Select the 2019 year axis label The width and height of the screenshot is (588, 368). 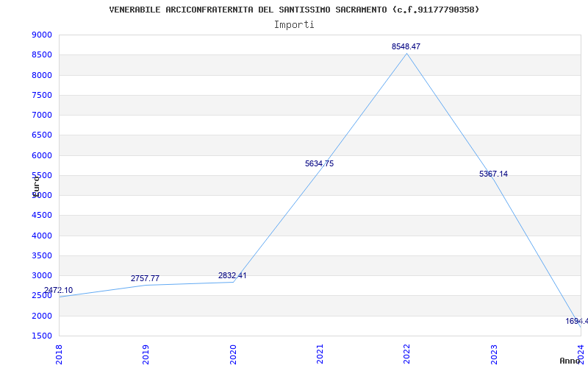146,354
